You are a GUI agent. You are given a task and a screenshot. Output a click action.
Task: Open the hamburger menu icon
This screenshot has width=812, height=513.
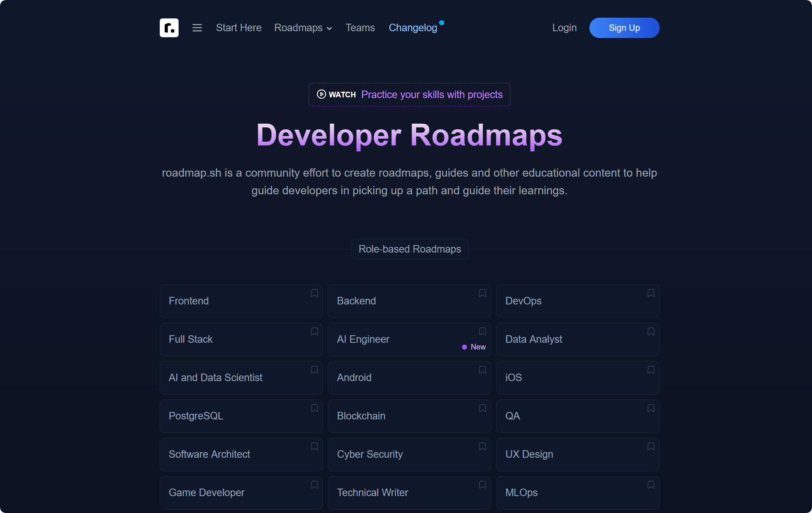click(x=197, y=28)
